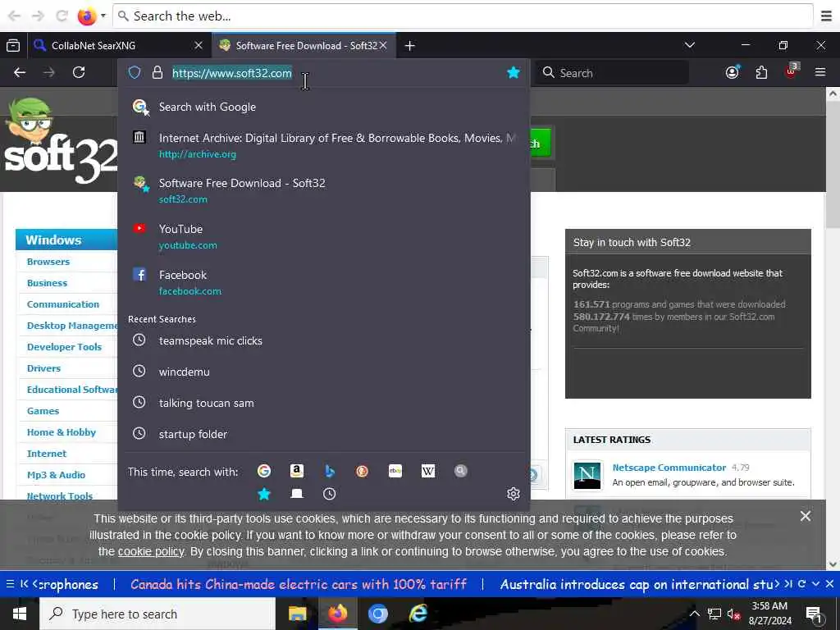Show site security padlock info
This screenshot has width=840, height=630.
point(157,73)
